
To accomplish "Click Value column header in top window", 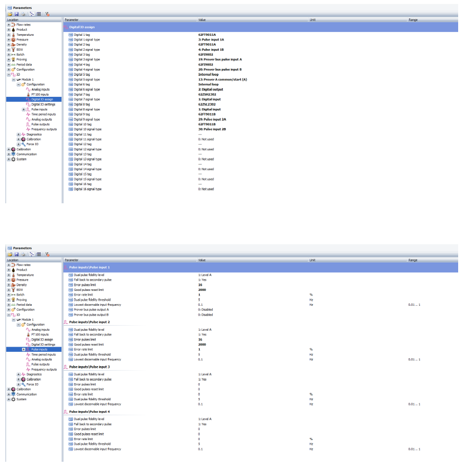I will (x=253, y=20).
